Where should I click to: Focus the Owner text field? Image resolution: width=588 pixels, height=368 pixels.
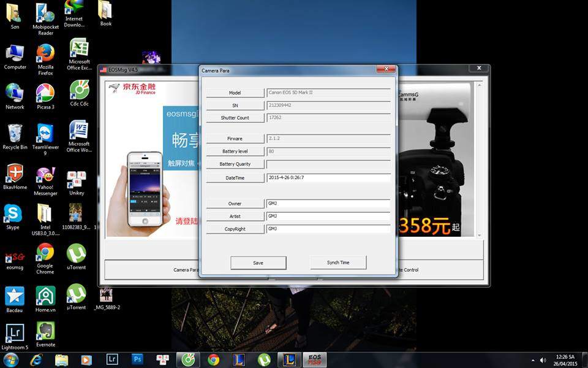coord(328,204)
